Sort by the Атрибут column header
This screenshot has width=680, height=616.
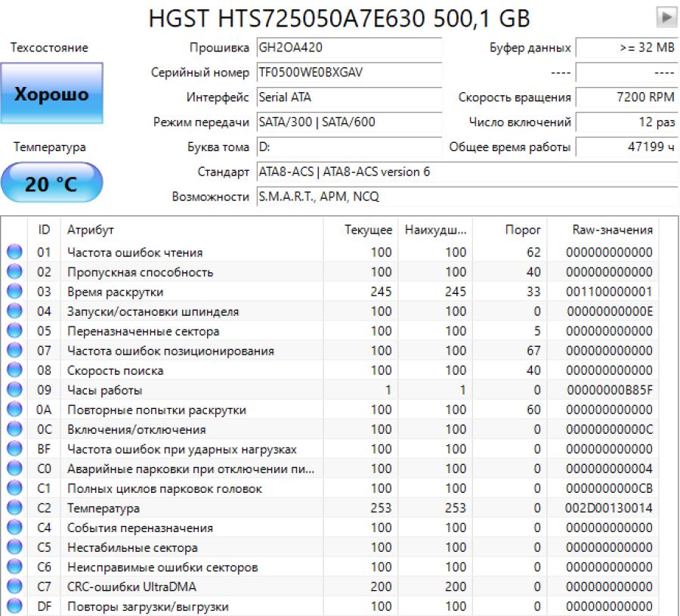point(90,230)
